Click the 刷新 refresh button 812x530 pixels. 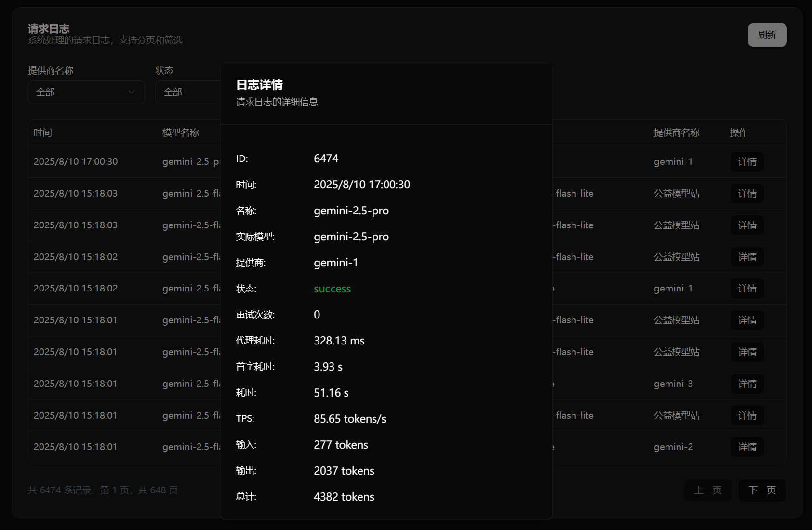pyautogui.click(x=767, y=35)
